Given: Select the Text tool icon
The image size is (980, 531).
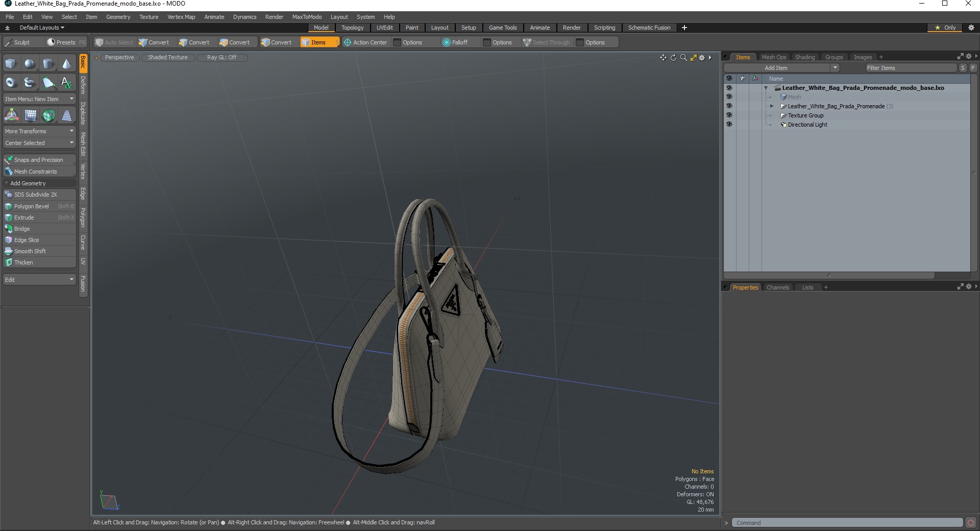Looking at the screenshot, I should (66, 82).
